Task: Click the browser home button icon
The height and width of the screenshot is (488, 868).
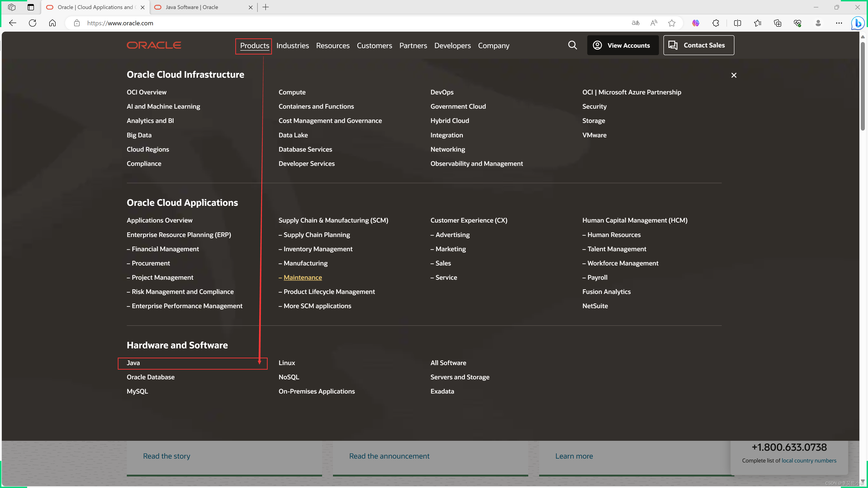Action: (52, 23)
